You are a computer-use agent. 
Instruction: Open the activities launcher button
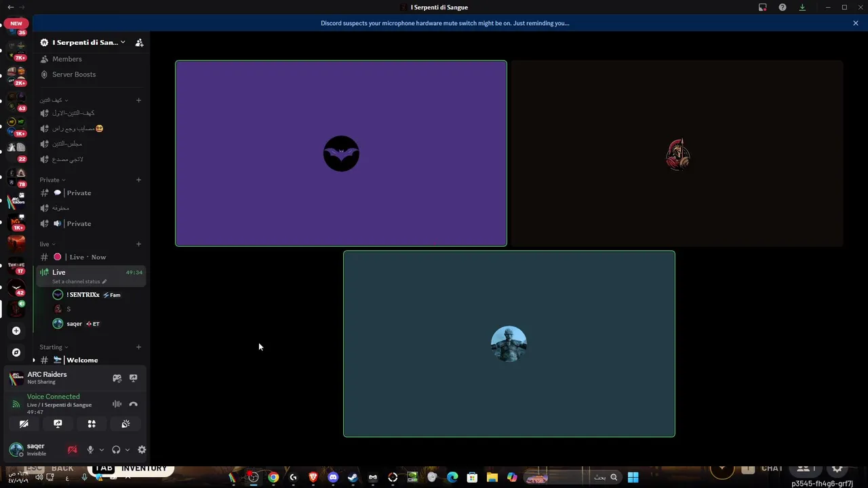92,424
